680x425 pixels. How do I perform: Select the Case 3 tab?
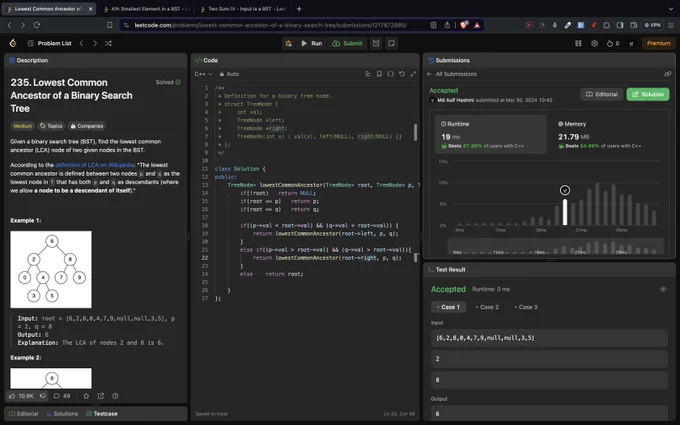(x=526, y=307)
